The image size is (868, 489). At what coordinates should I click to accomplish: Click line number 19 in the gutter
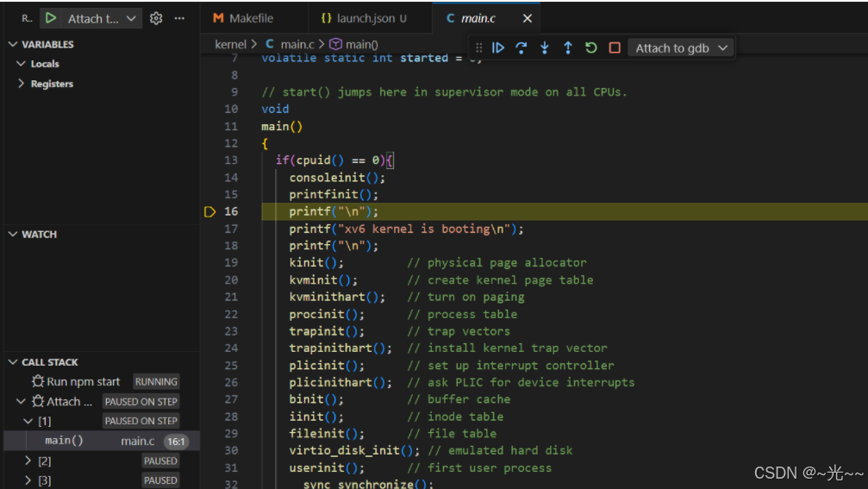pyautogui.click(x=231, y=262)
